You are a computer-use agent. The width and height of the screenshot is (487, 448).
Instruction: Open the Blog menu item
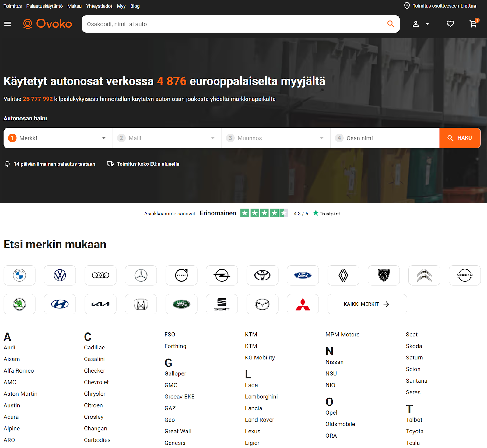135,6
